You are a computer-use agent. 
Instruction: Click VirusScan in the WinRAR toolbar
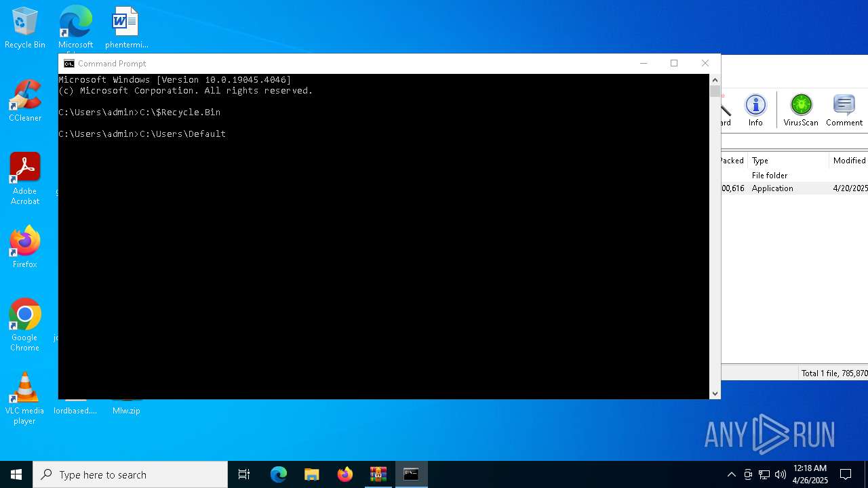801,110
